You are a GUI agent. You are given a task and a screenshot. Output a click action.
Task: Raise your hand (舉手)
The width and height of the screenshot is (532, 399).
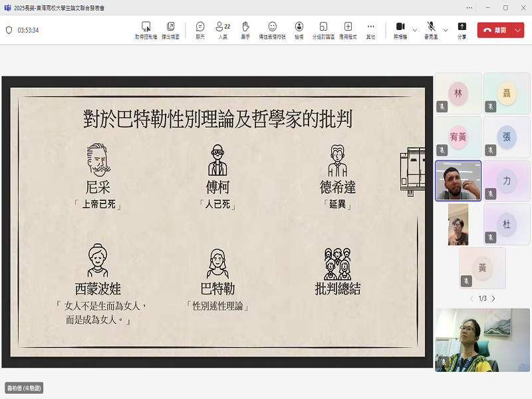point(245,27)
